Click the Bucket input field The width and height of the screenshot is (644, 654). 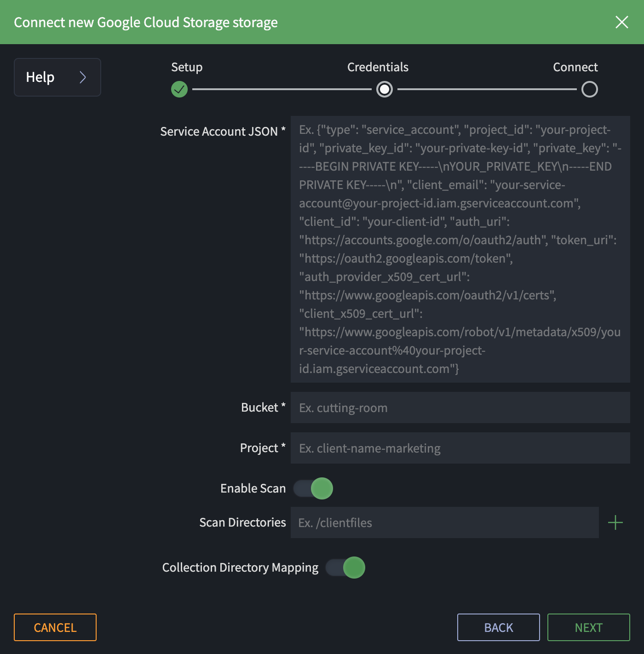pyautogui.click(x=460, y=407)
